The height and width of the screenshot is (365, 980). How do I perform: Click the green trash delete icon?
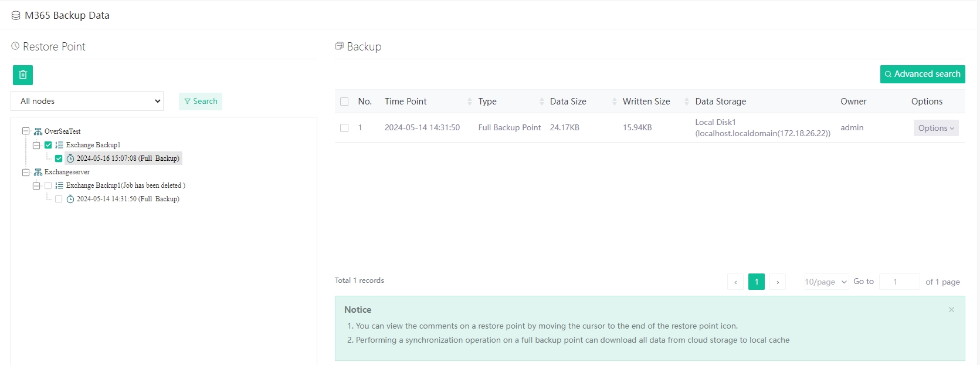(x=23, y=75)
